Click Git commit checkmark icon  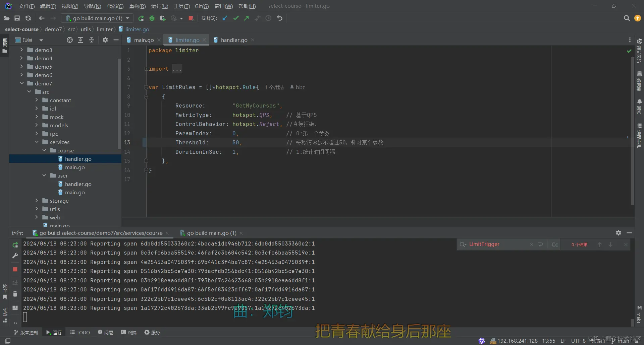pyautogui.click(x=236, y=18)
